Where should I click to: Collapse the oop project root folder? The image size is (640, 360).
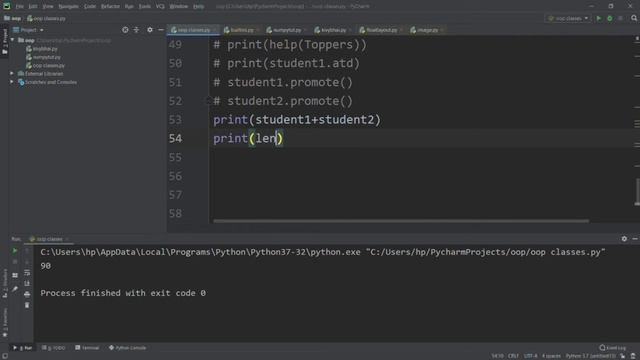point(12,40)
